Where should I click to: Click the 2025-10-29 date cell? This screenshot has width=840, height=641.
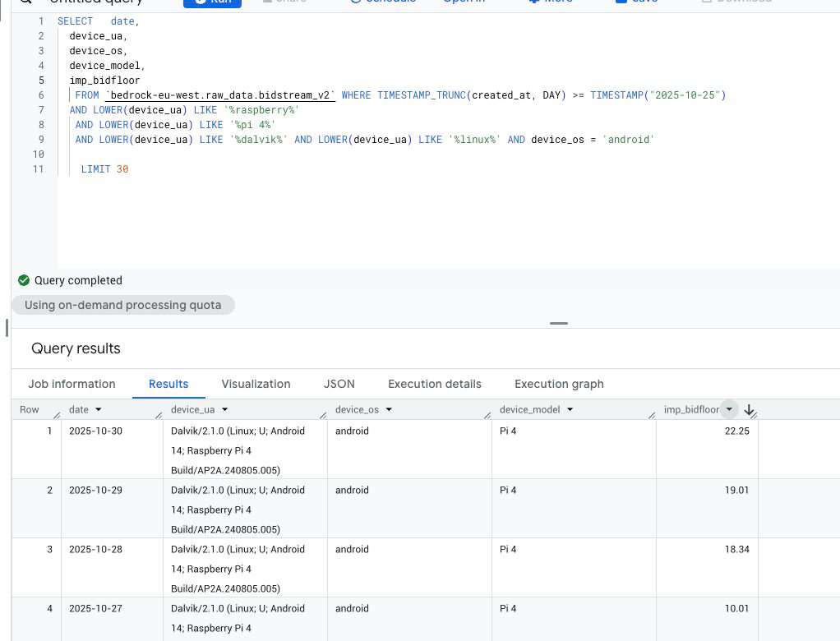96,490
